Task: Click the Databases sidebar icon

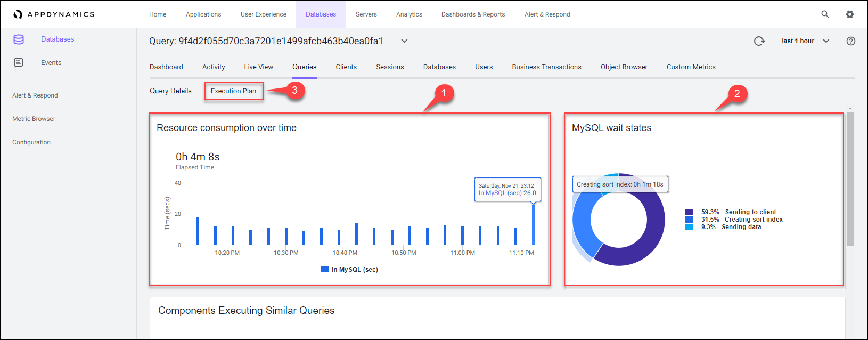Action: pyautogui.click(x=19, y=39)
